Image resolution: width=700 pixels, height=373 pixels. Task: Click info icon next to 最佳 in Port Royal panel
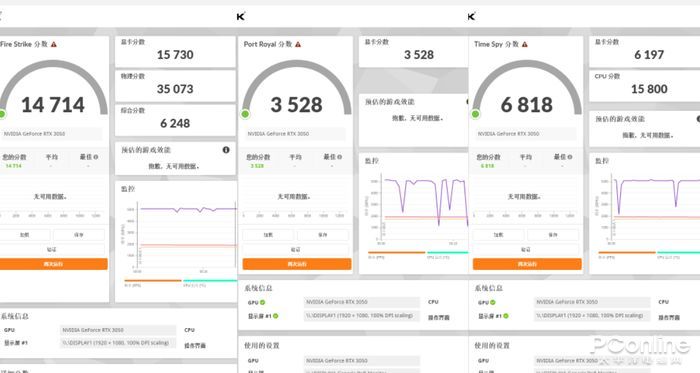(340, 157)
